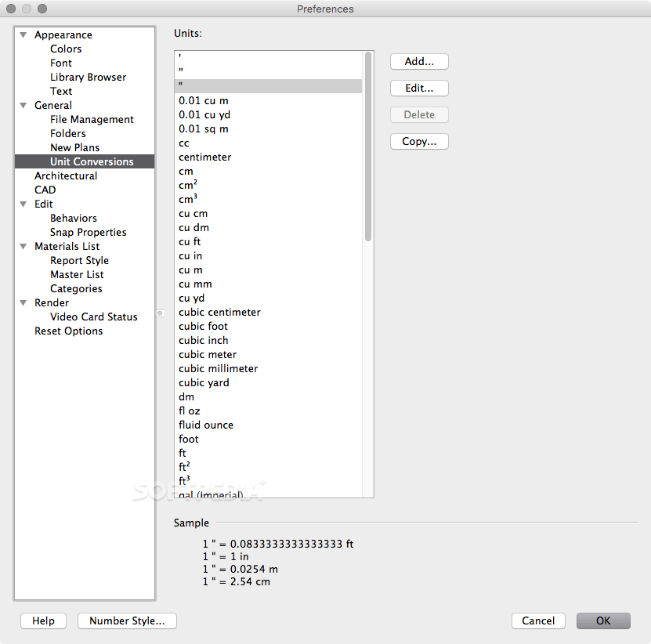Collapse the General tree section
Viewport: 651px width, 644px height.
coord(24,106)
